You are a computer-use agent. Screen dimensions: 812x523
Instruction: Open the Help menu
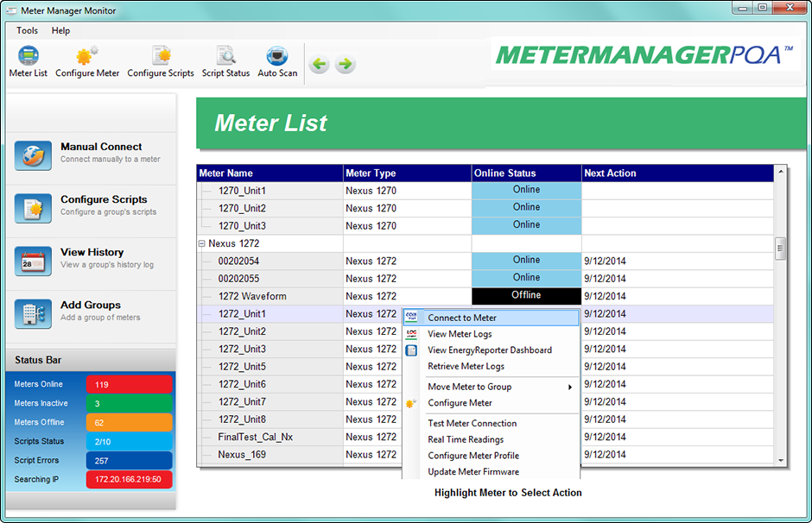60,30
